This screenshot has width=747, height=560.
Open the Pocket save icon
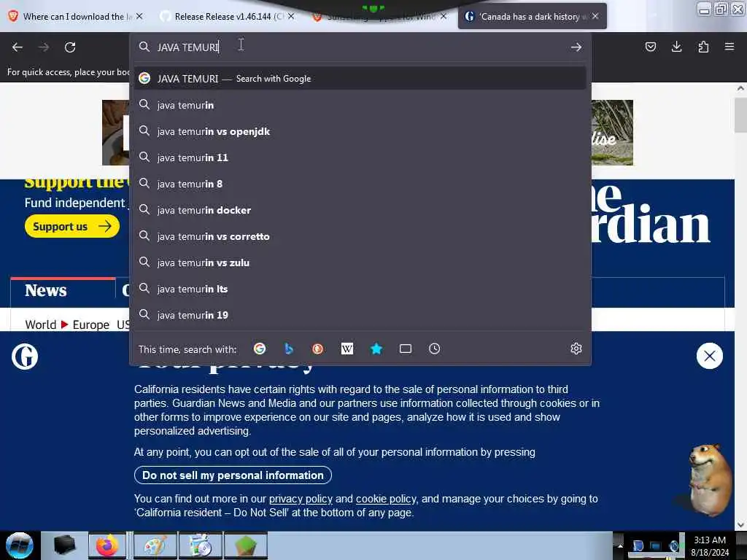click(x=650, y=47)
